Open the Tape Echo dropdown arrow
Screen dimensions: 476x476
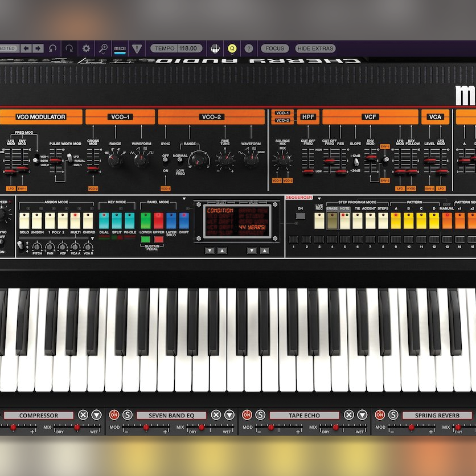363,415
